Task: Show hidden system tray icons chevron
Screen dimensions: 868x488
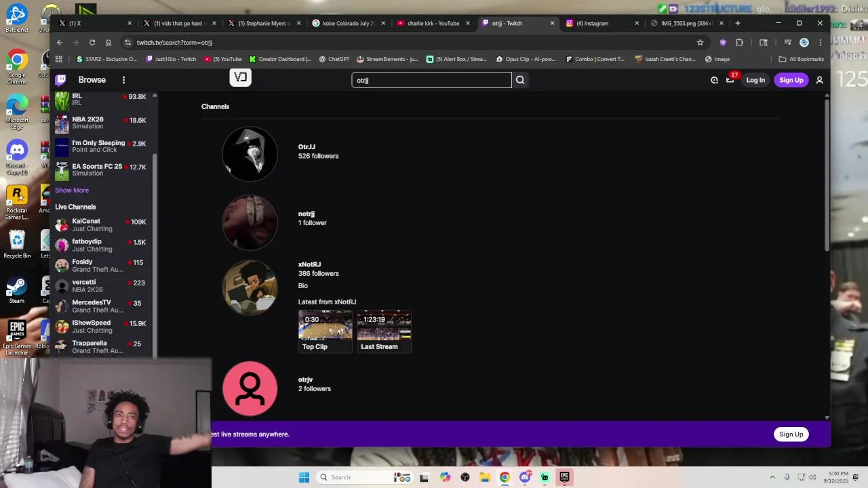Action: pyautogui.click(x=772, y=477)
